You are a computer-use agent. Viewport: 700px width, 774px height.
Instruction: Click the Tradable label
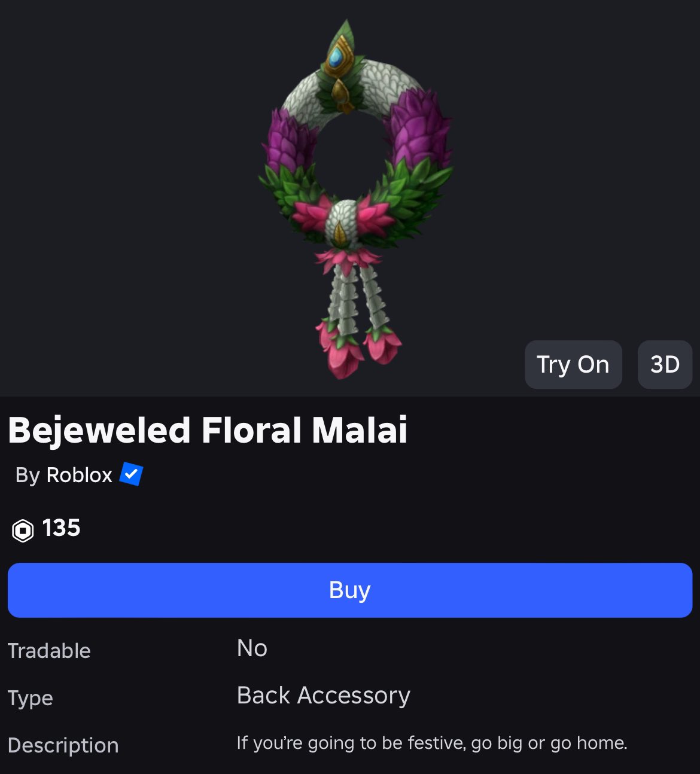coord(49,651)
